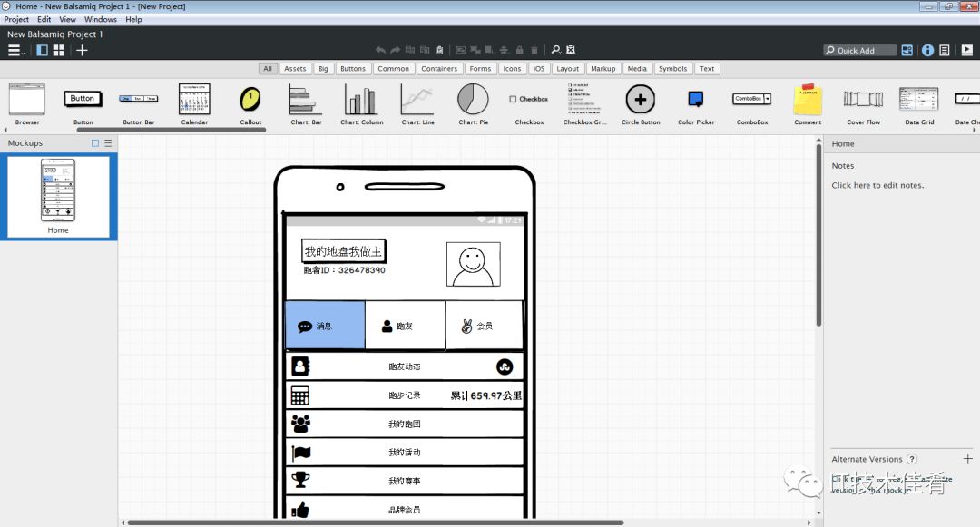Expand Alternate Versions with the plus control
Image resolution: width=980 pixels, height=527 pixels.
coord(968,459)
